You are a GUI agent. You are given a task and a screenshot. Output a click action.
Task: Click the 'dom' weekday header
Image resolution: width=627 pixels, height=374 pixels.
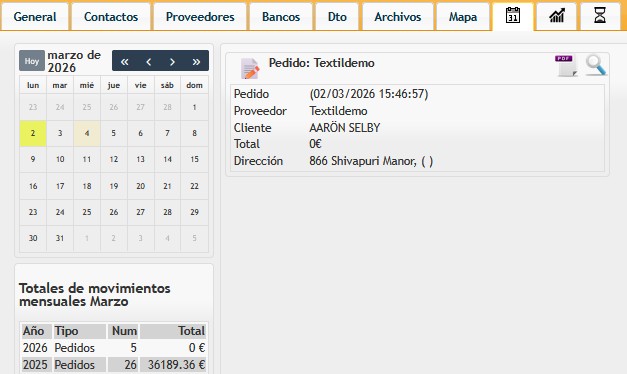click(x=194, y=85)
